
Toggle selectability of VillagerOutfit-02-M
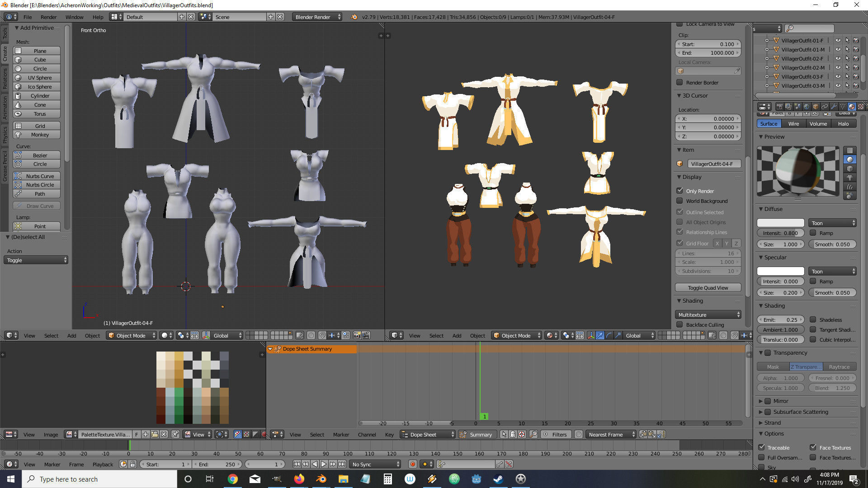click(847, 67)
